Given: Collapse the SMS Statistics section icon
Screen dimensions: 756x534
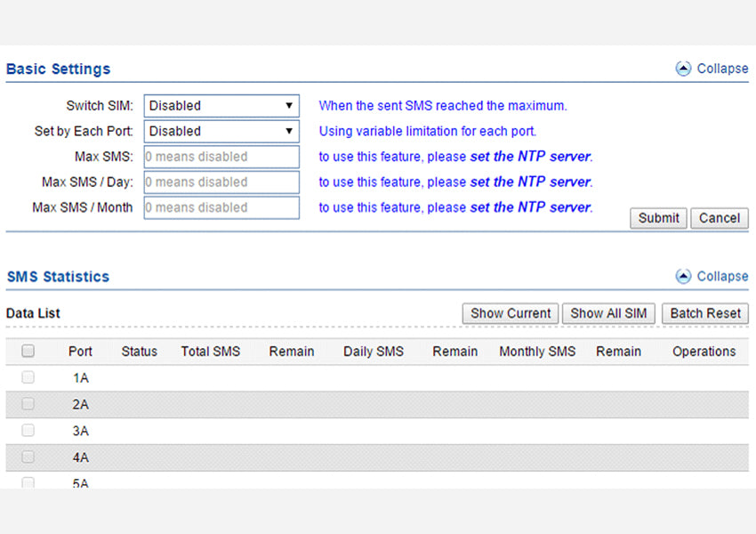Looking at the screenshot, I should pyautogui.click(x=683, y=277).
